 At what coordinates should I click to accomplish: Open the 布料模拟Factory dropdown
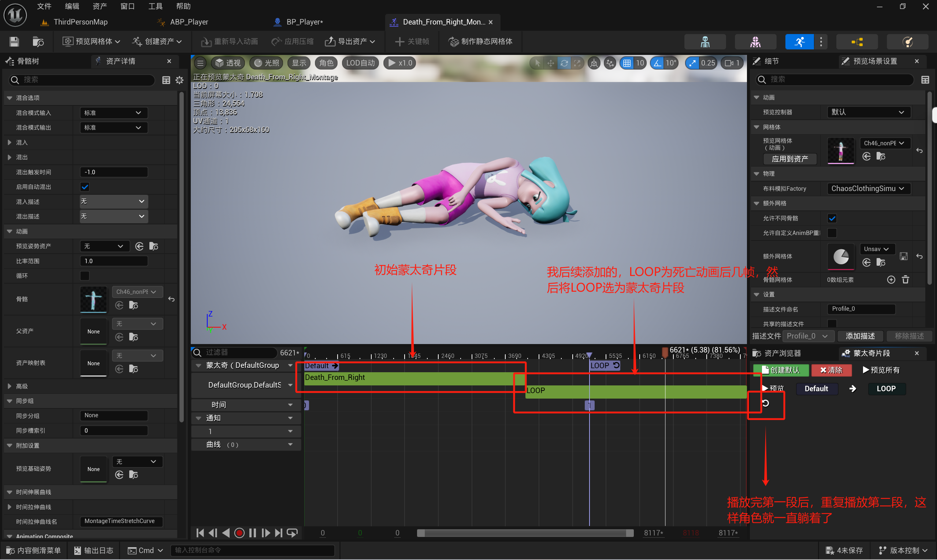click(869, 188)
